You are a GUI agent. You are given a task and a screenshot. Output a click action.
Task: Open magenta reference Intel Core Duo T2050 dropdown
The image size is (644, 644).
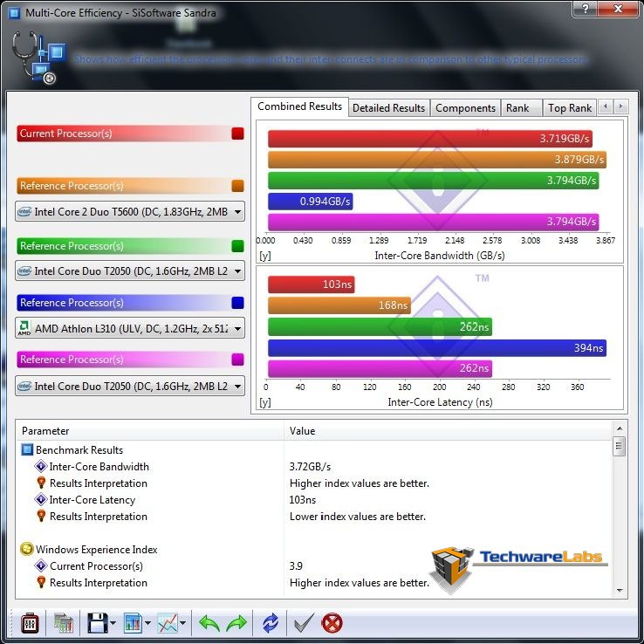[130, 386]
